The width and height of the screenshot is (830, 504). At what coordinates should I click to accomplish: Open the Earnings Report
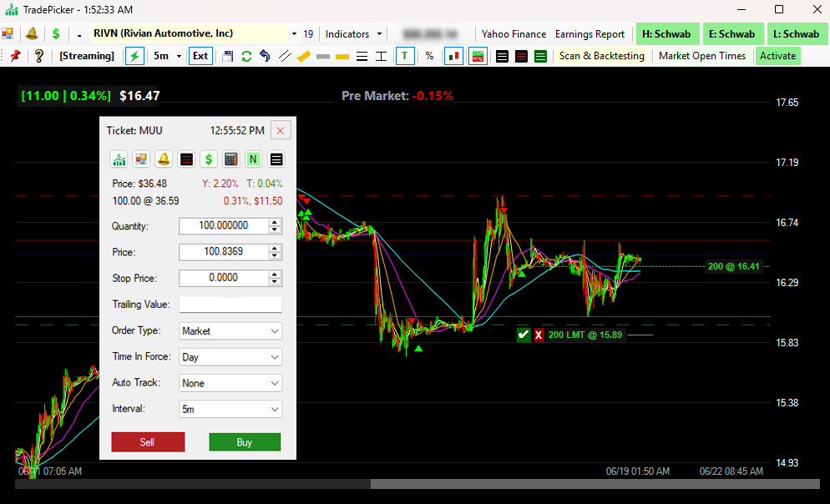pos(590,34)
